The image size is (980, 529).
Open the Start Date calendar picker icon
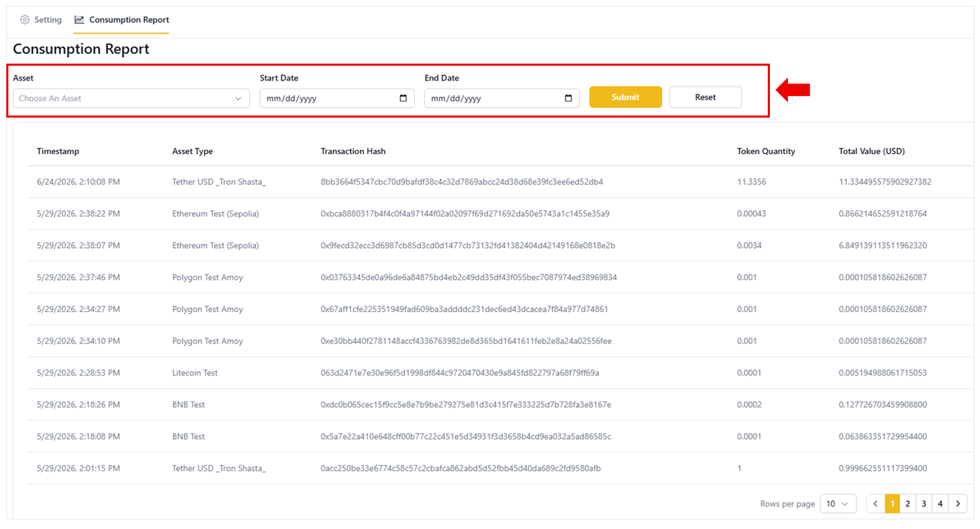tap(403, 98)
